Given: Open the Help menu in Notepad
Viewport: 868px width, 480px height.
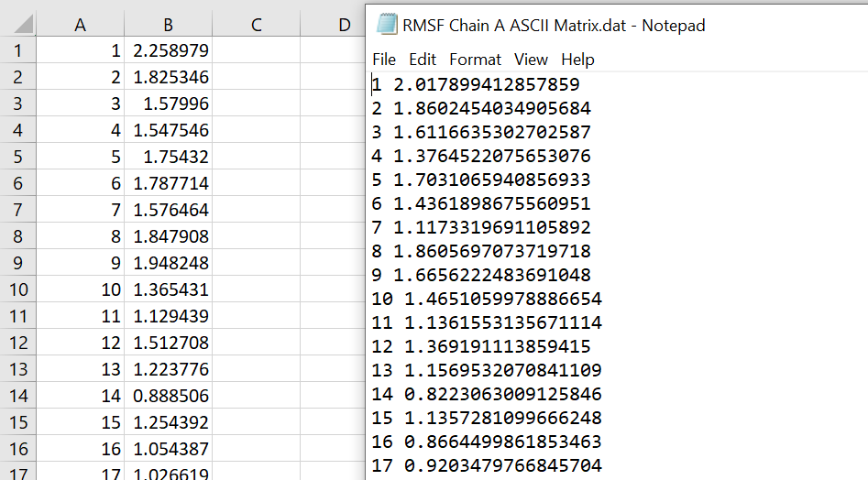Looking at the screenshot, I should point(577,60).
